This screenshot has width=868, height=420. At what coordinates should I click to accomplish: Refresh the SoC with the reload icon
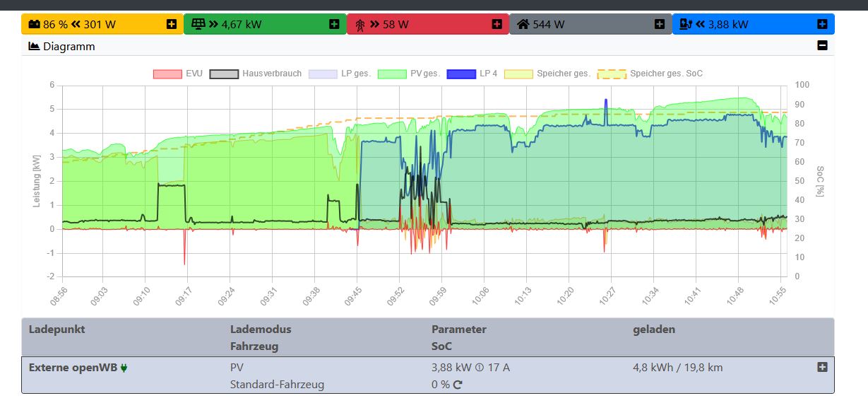coord(458,385)
